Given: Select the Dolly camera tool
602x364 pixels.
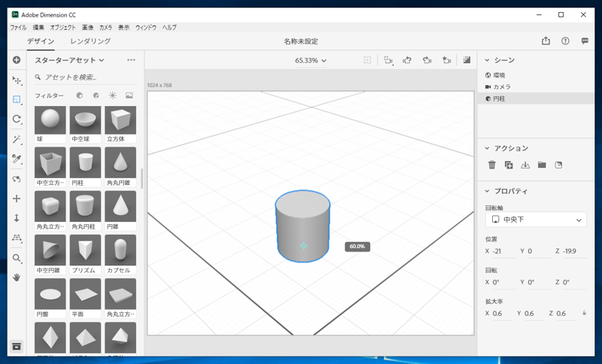Looking at the screenshot, I should pyautogui.click(x=17, y=218).
